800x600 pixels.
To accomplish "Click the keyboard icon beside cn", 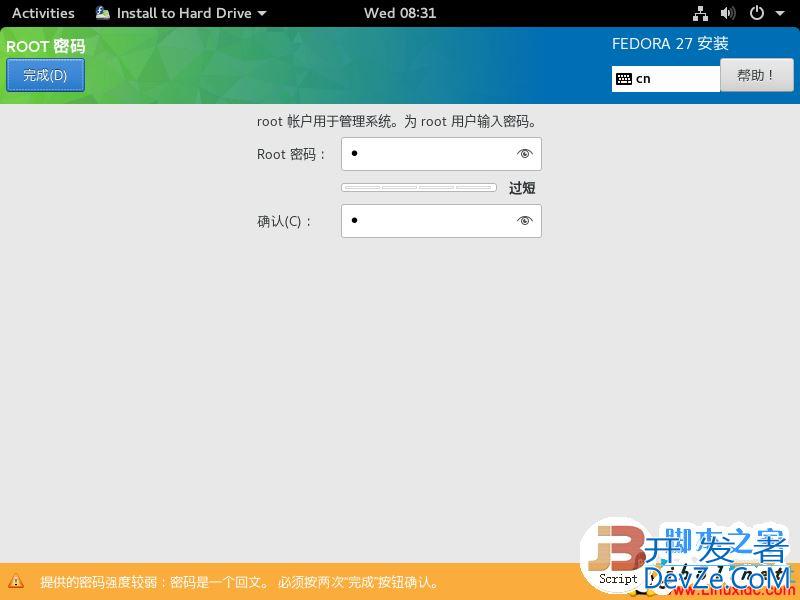I will (x=623, y=79).
